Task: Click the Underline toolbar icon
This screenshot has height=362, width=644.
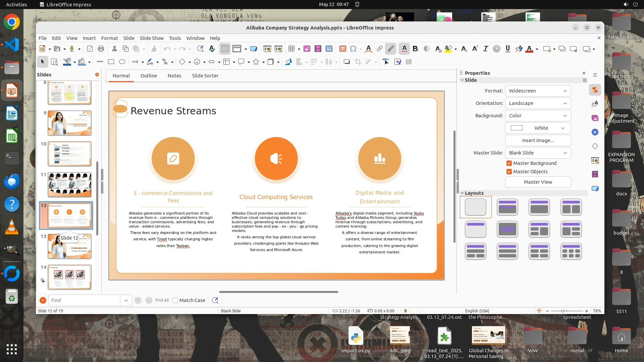Action: click(x=507, y=49)
